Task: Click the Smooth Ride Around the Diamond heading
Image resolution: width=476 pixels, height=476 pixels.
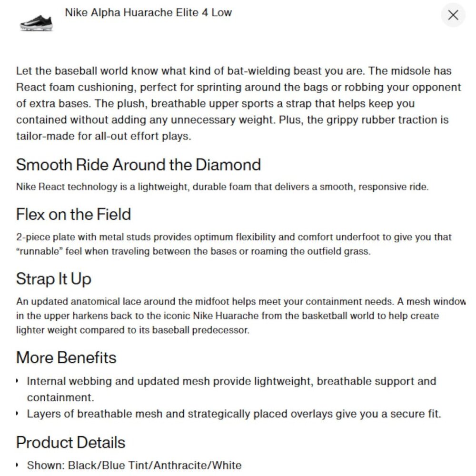Action: point(139,165)
